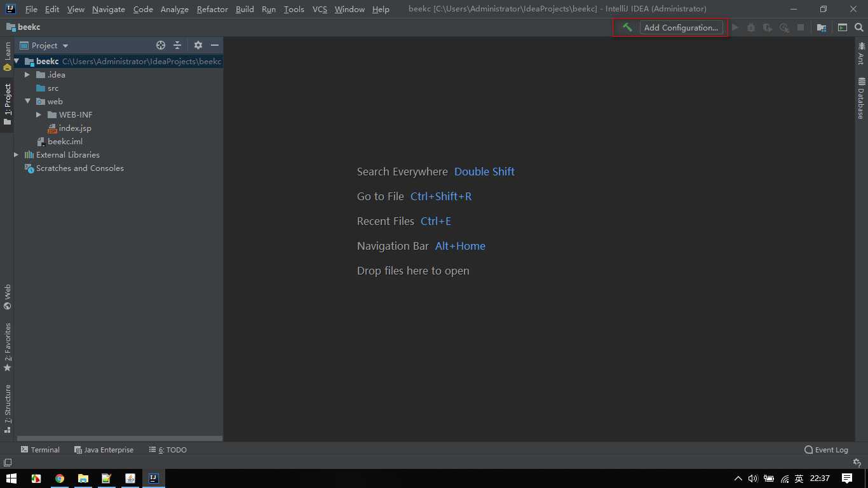This screenshot has width=868, height=488.
Task: Click the locate/scroll from source target icon
Action: [161, 45]
